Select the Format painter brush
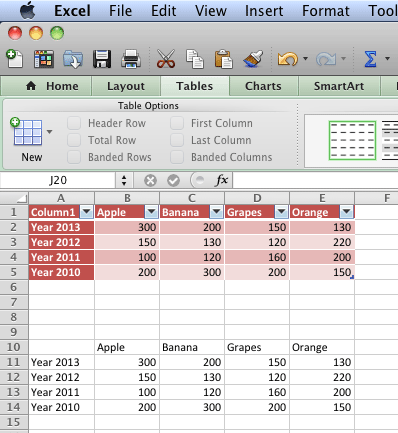 tap(253, 59)
